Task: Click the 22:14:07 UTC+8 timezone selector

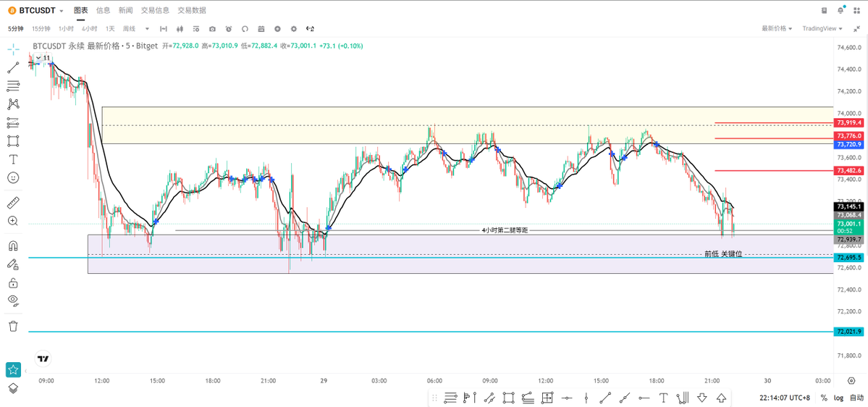Action: coord(785,398)
